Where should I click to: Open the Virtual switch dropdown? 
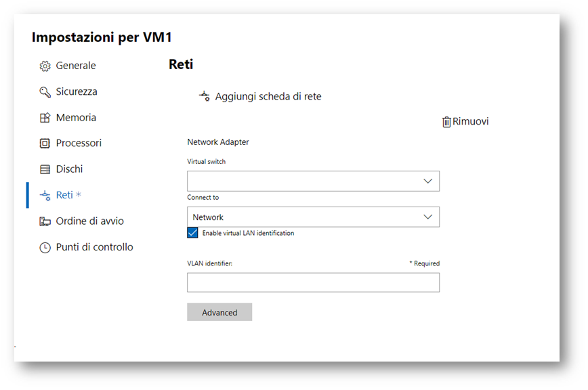coord(313,181)
